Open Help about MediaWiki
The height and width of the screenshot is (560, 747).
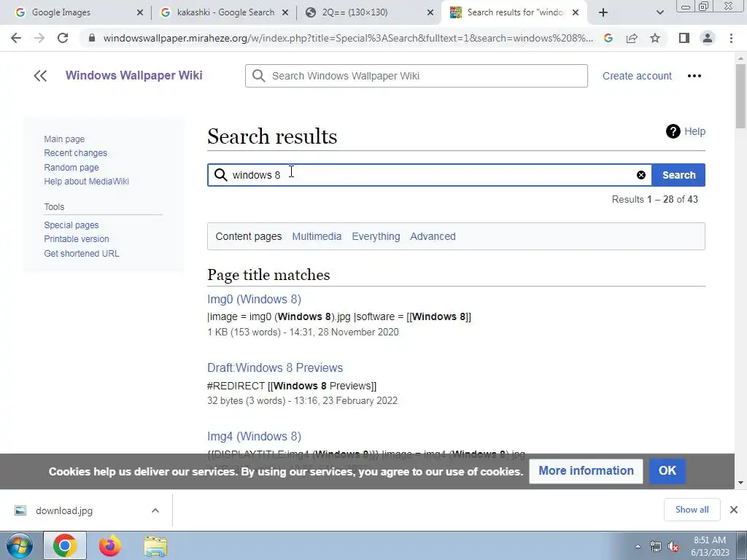click(x=86, y=181)
